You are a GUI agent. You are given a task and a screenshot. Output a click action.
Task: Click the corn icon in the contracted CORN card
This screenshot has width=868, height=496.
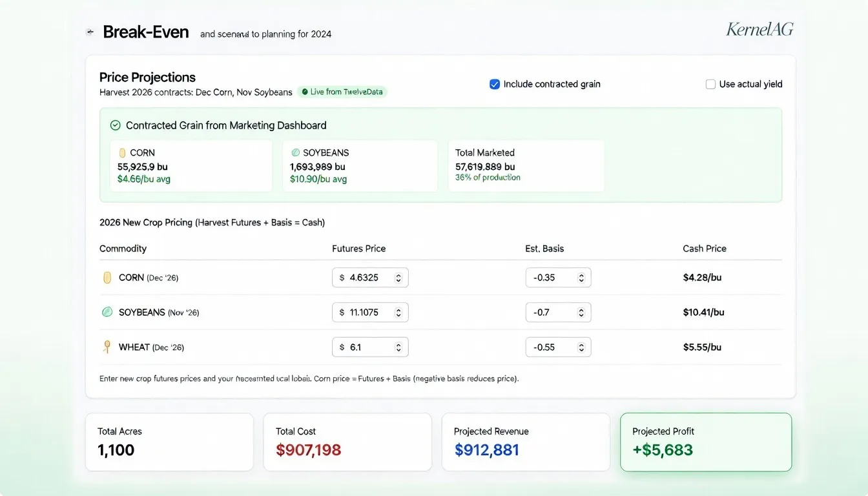click(122, 153)
